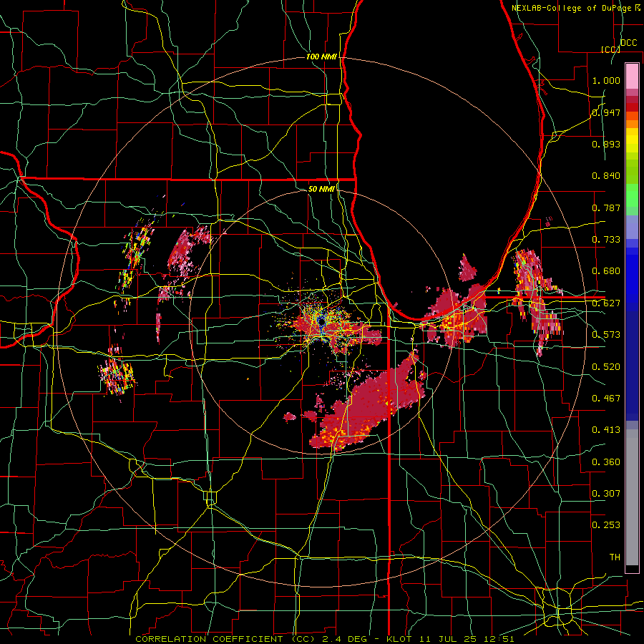Click the 0.627 color scale value

pos(606,303)
